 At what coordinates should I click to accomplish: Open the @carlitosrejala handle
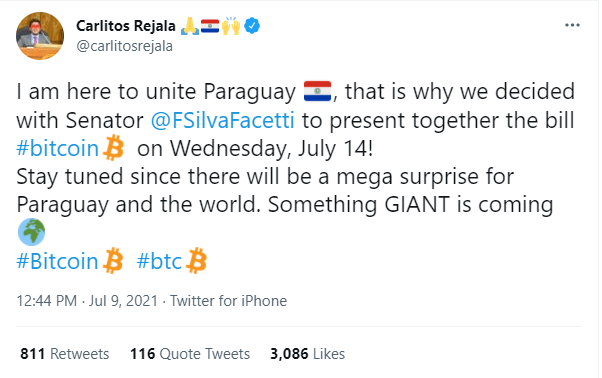tap(125, 46)
